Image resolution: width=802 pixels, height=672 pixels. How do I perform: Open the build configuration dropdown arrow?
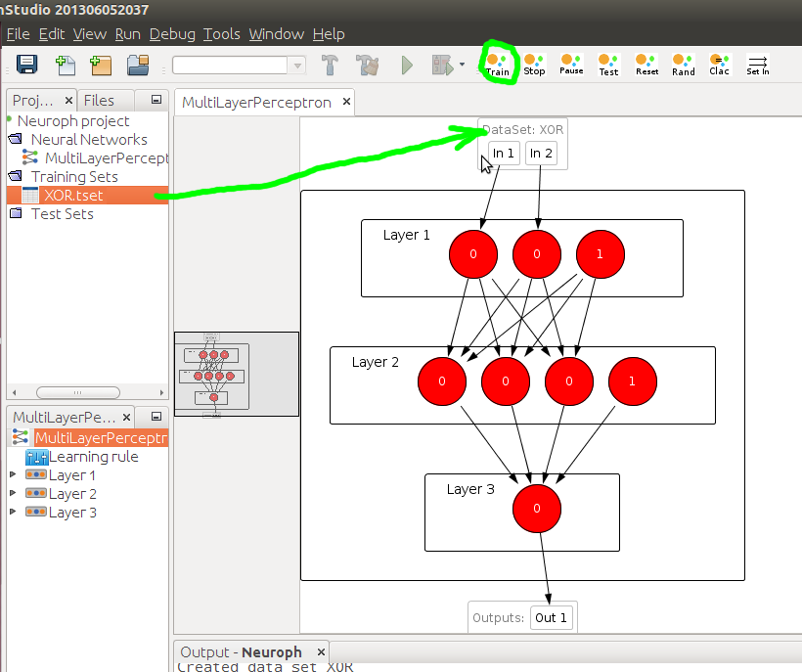click(x=298, y=65)
